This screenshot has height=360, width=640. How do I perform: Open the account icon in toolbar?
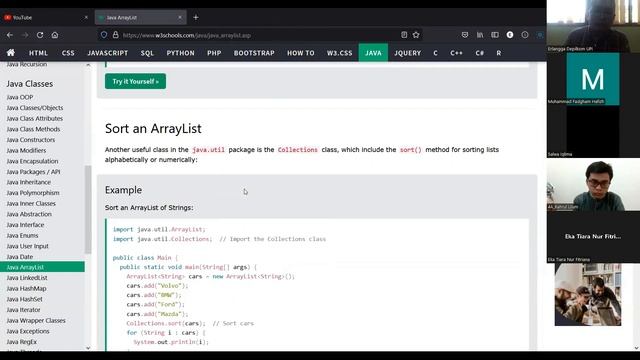coord(510,35)
